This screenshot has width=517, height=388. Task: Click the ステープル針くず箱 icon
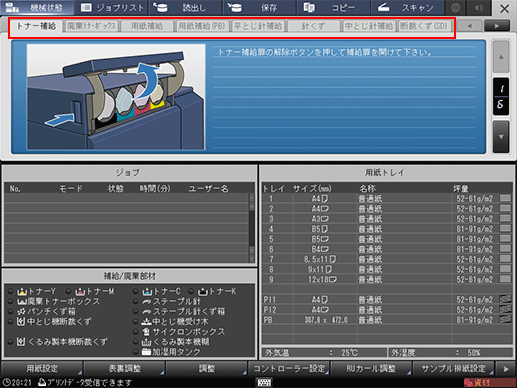147,312
